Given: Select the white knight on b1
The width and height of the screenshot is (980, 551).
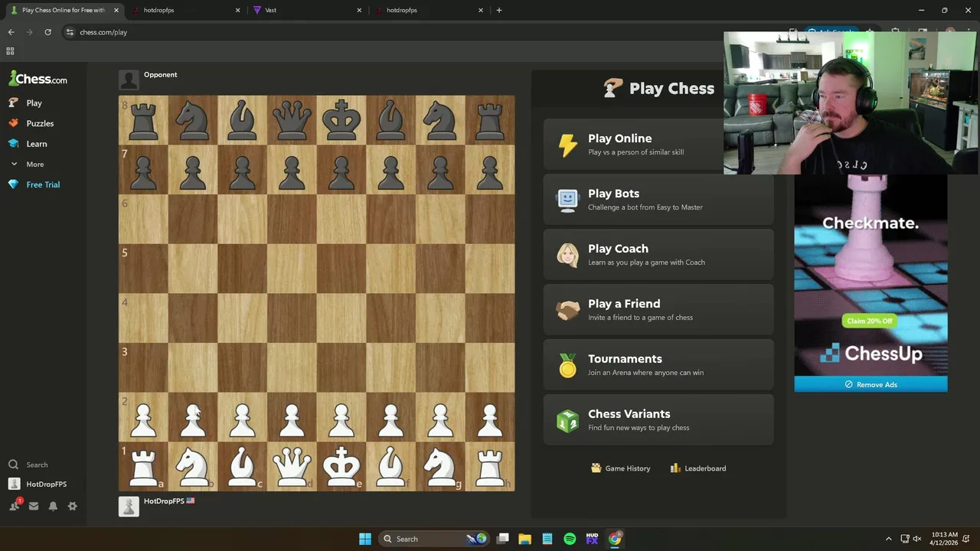Looking at the screenshot, I should [193, 466].
